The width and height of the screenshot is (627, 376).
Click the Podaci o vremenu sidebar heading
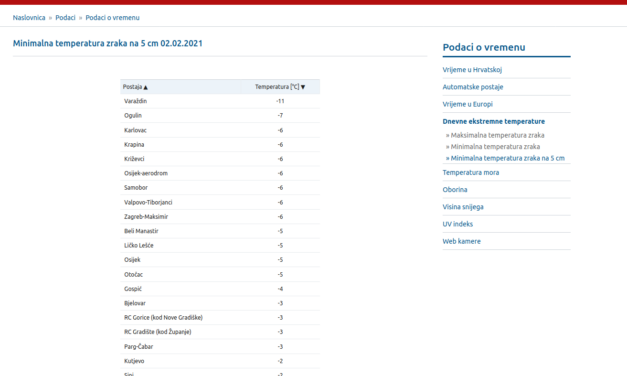[x=484, y=47]
